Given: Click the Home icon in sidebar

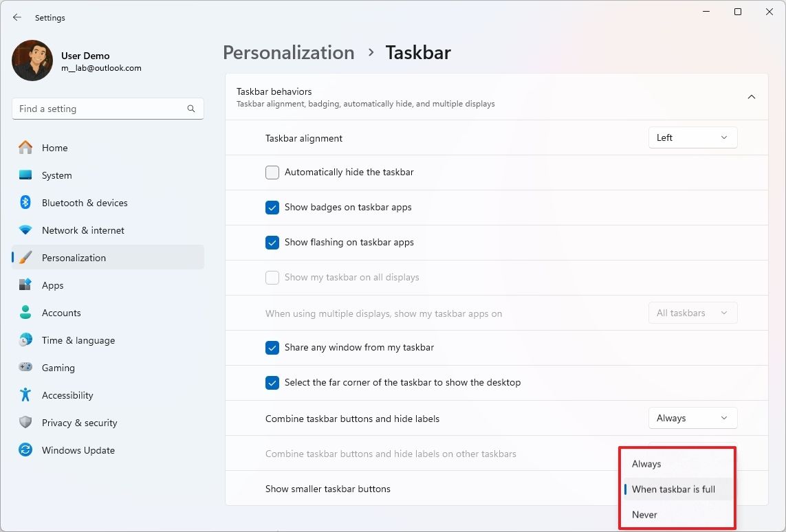Looking at the screenshot, I should 25,148.
